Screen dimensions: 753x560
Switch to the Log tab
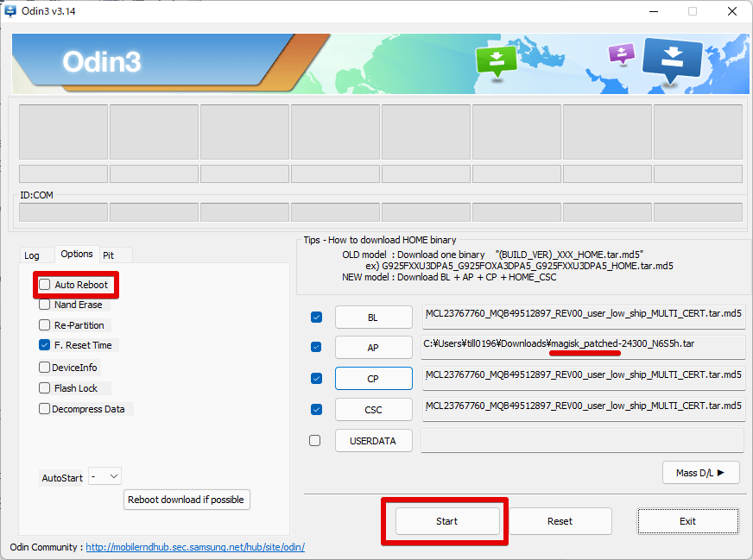click(32, 255)
